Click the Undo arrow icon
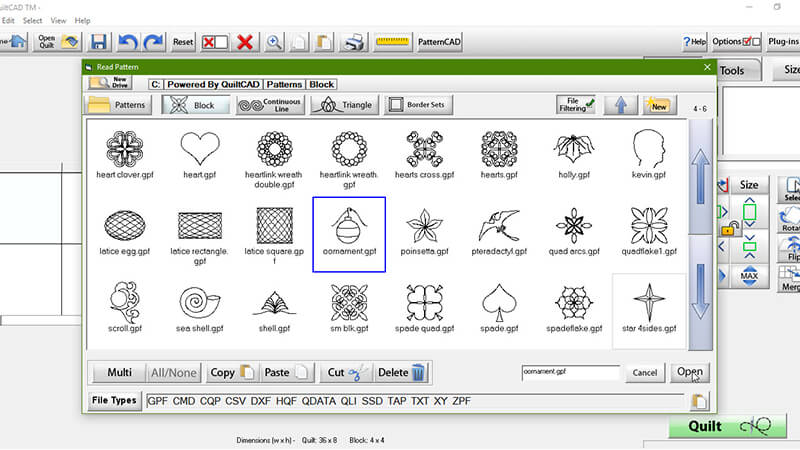This screenshot has height=450, width=800. click(x=127, y=42)
